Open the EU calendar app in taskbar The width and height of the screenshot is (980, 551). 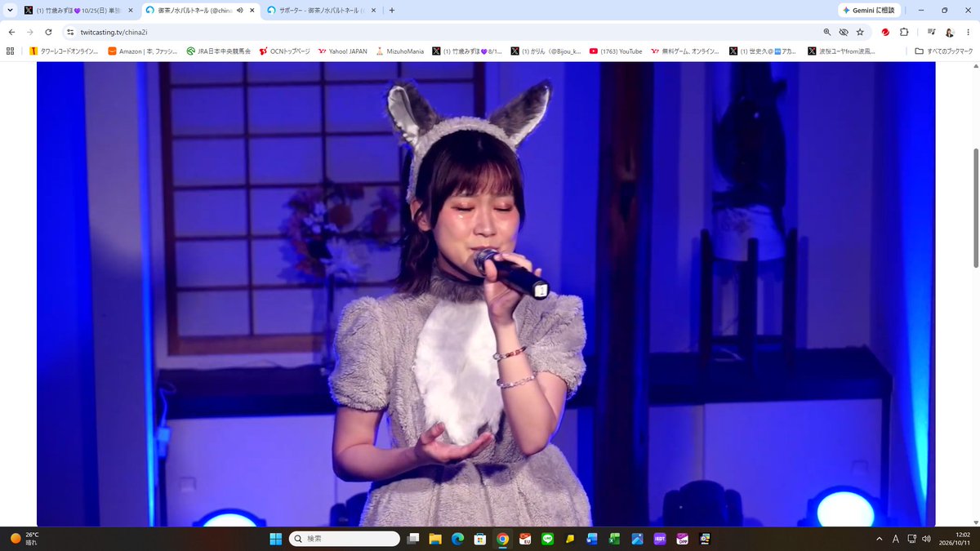pos(525,539)
